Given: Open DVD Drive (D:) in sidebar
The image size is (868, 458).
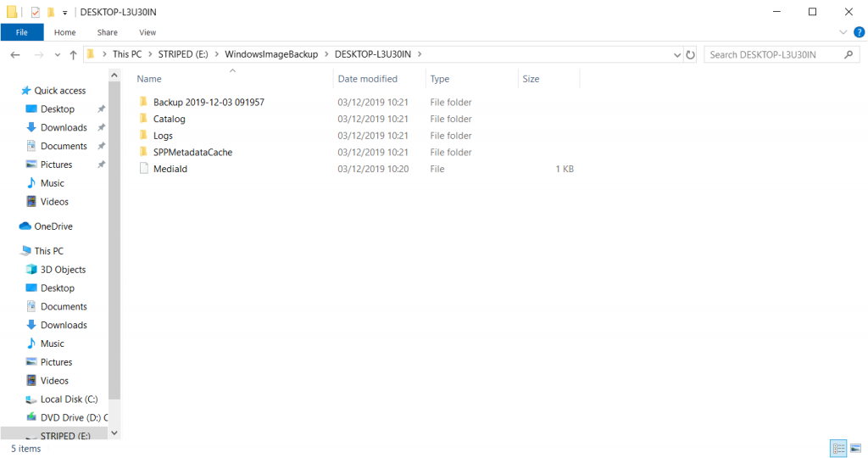Looking at the screenshot, I should (74, 417).
